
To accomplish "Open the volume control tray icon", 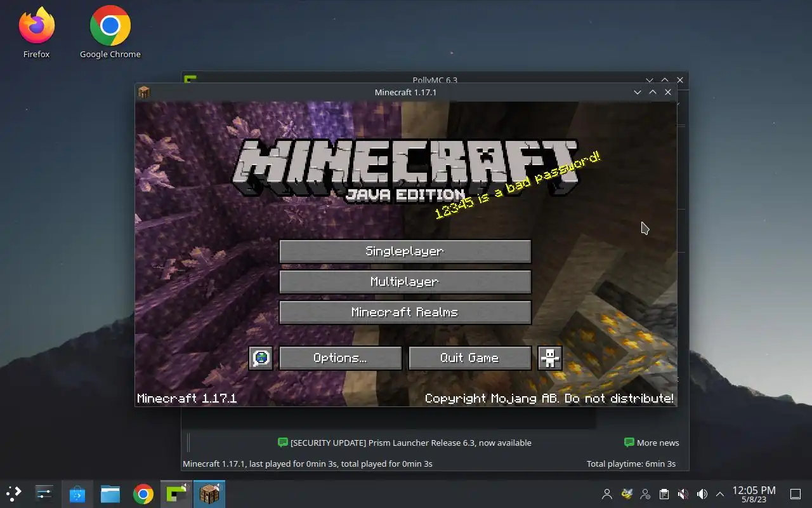I will point(702,493).
